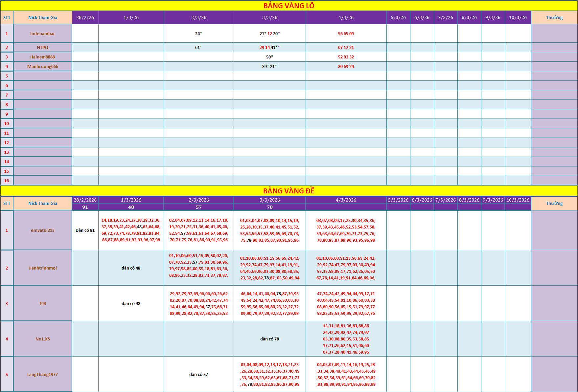Screen dimensions: 578x392
Task: Select the "dàn có 57" cell
Action: (198, 374)
